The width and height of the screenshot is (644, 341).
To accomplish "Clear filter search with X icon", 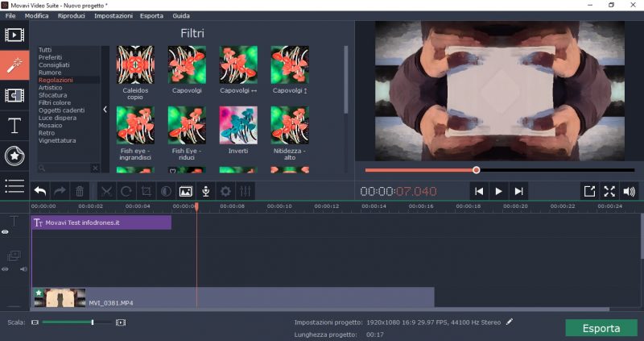I will (x=95, y=168).
